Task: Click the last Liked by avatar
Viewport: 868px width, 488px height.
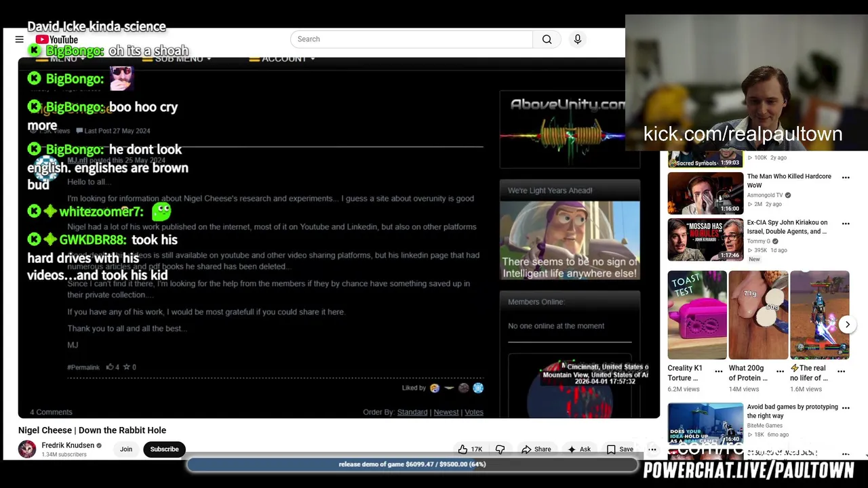Action: pyautogui.click(x=478, y=388)
